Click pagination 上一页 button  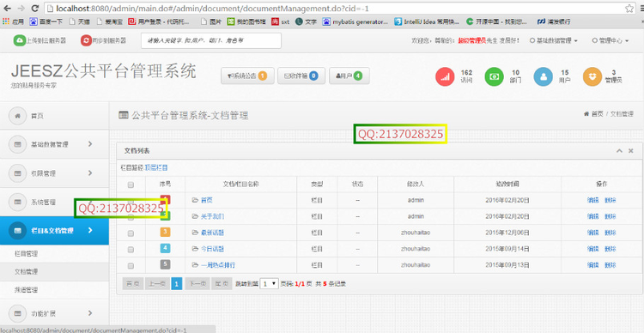click(157, 284)
